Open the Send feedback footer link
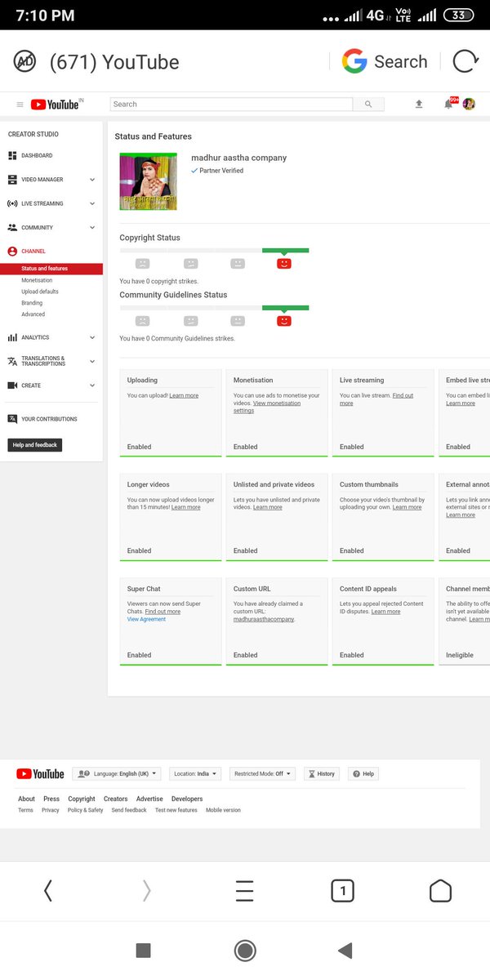The height and width of the screenshot is (980, 490). pyautogui.click(x=129, y=810)
